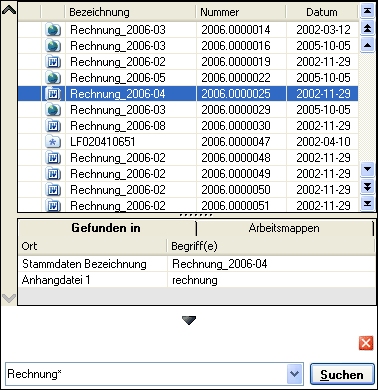Click the Word document icon beside 2006.0000019
Image resolution: width=378 pixels, height=390 pixels.
pyautogui.click(x=53, y=62)
